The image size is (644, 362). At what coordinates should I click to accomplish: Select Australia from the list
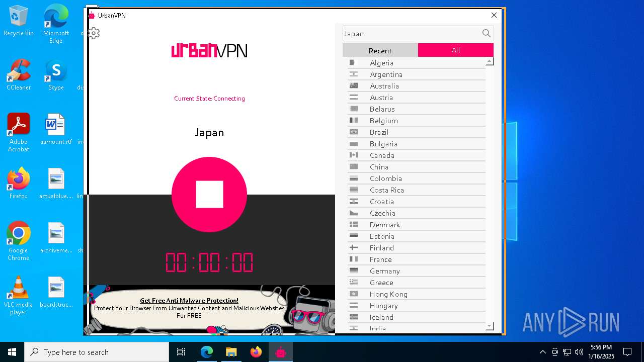417,86
